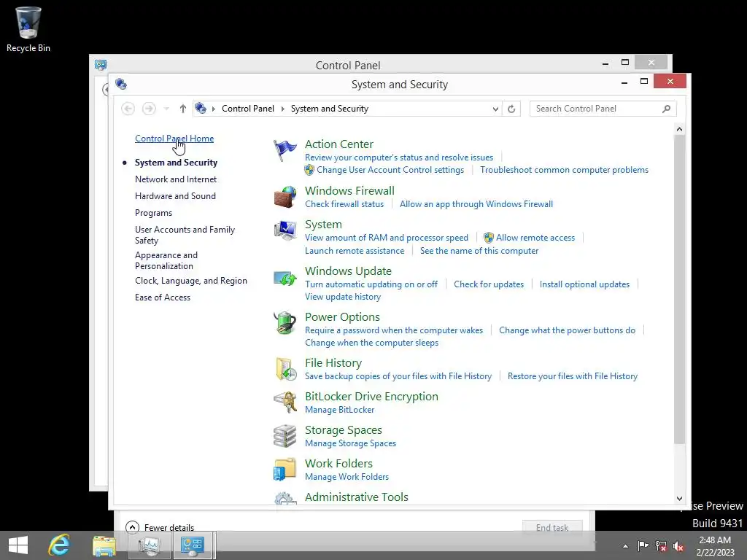Click the magnifier search icon
This screenshot has width=747, height=560.
pyautogui.click(x=667, y=109)
